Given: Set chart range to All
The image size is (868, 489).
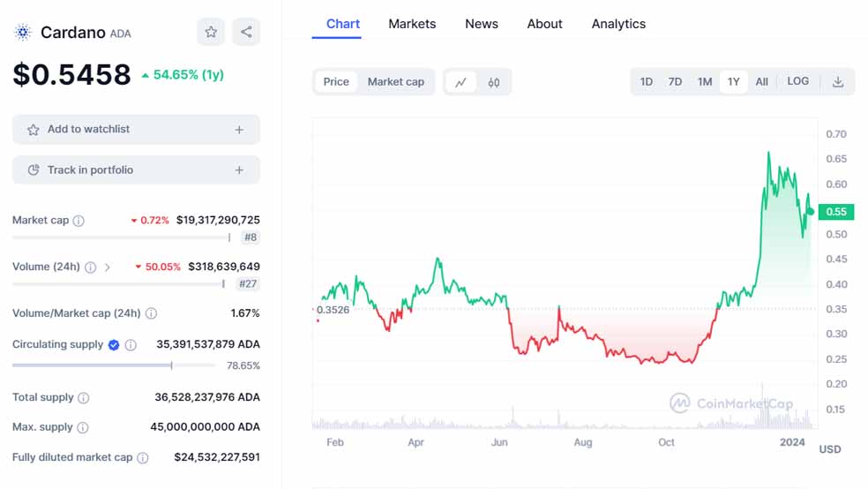Looking at the screenshot, I should point(761,82).
